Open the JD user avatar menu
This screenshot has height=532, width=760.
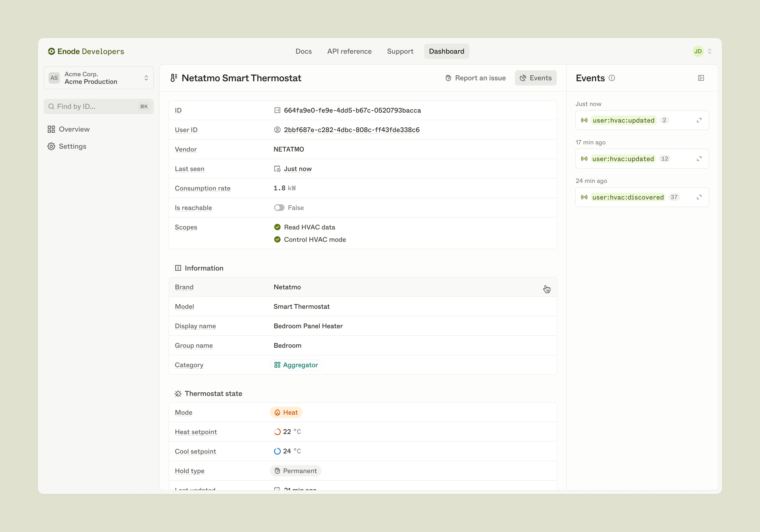(698, 51)
